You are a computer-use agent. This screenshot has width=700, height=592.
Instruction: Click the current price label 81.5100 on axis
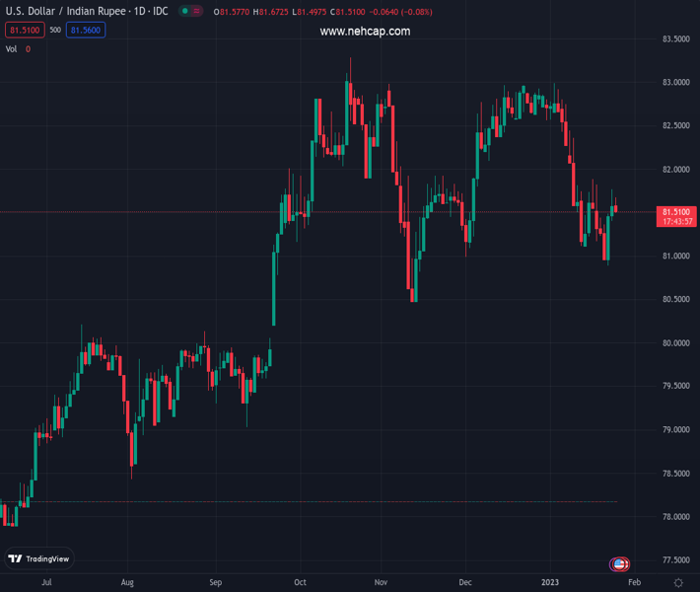[675, 212]
